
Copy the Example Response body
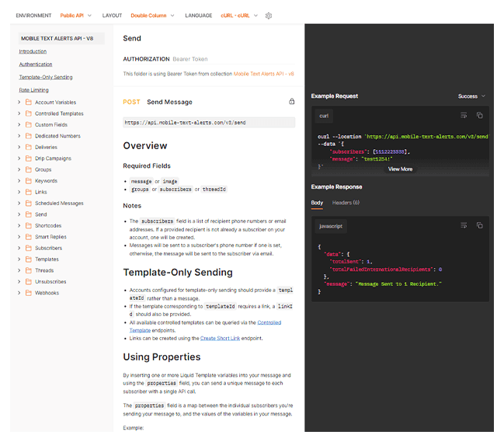pyautogui.click(x=479, y=225)
